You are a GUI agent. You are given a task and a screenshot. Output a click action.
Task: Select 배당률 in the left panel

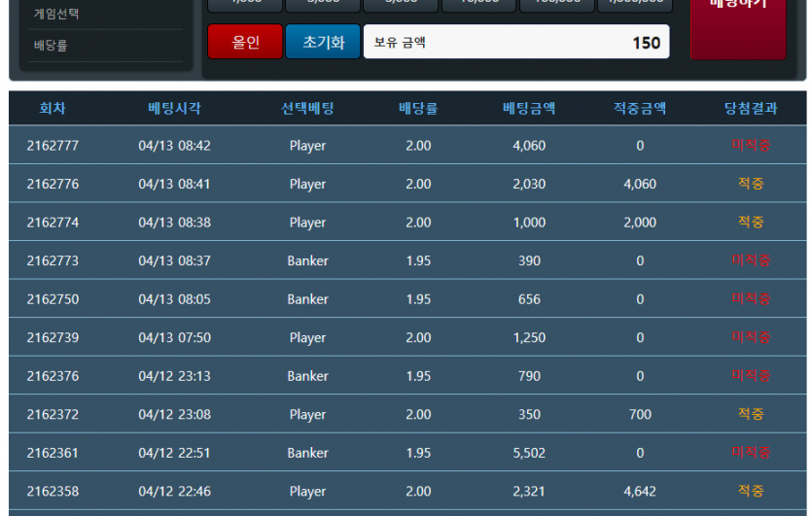pos(51,45)
